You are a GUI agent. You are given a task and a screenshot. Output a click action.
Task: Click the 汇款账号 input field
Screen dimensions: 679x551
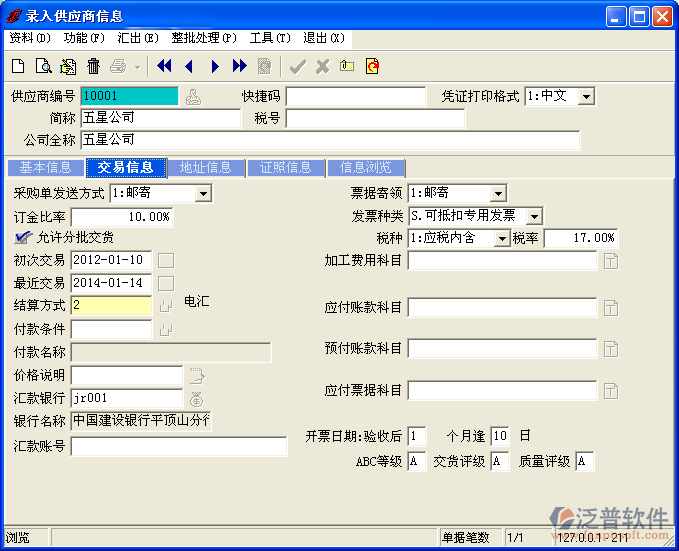coord(179,446)
